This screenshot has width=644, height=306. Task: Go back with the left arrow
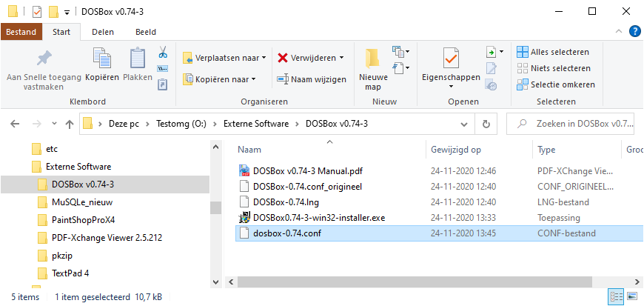pyautogui.click(x=15, y=124)
